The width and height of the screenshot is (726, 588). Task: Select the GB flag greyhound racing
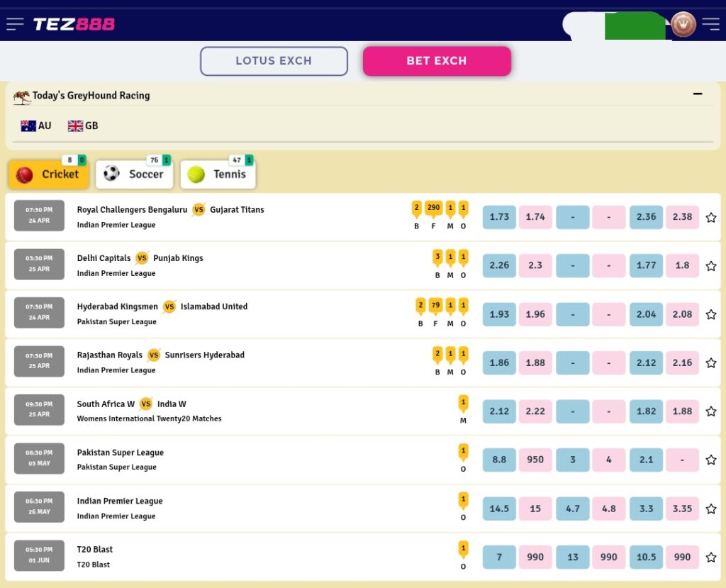[83, 126]
